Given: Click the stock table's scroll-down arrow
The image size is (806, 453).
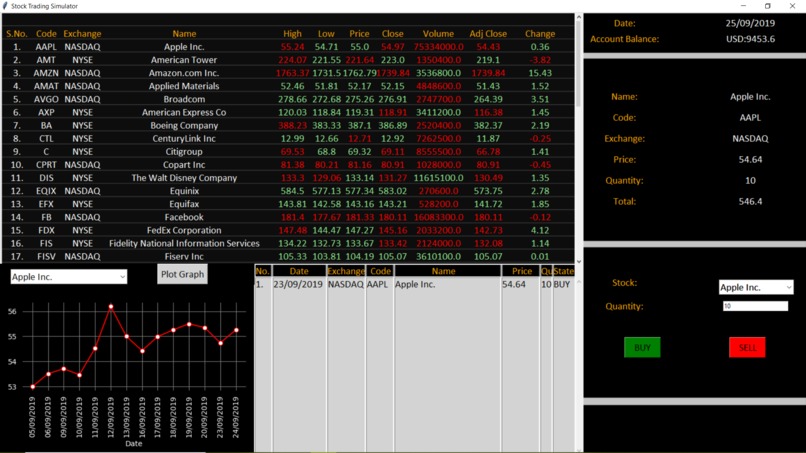Looking at the screenshot, I should pos(579,261).
